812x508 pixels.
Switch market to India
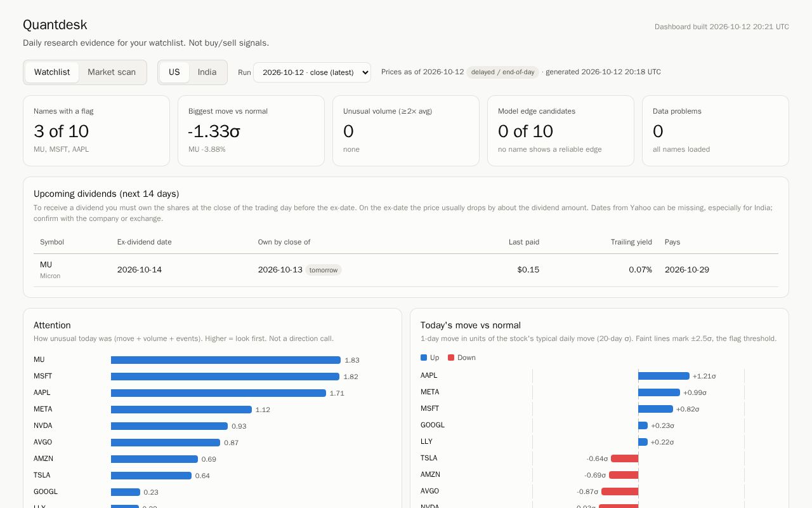[x=207, y=72]
